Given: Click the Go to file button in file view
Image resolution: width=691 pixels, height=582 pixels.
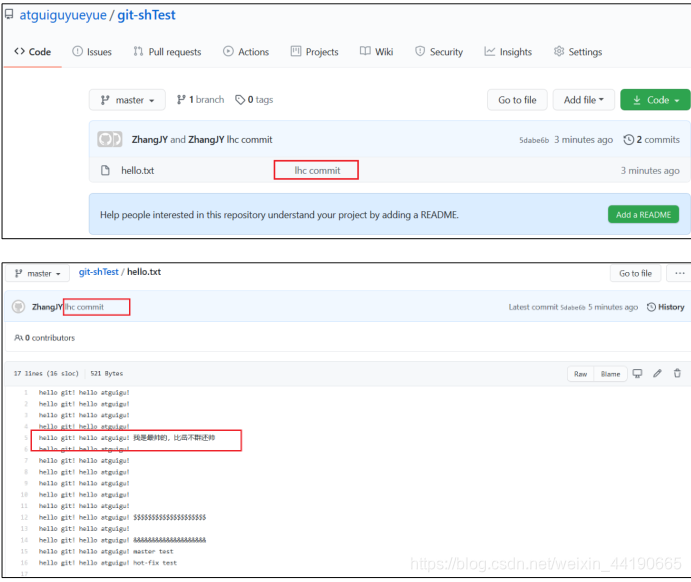Looking at the screenshot, I should pyautogui.click(x=635, y=273).
